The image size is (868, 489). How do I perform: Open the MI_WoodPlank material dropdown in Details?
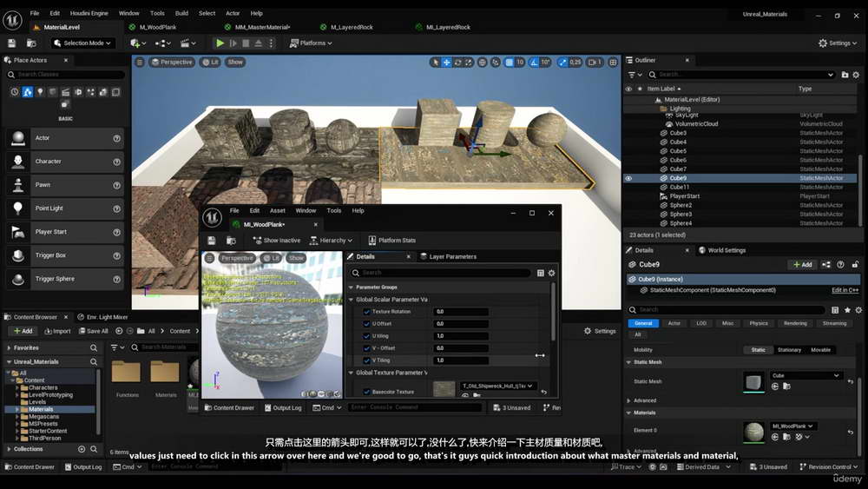(x=792, y=426)
